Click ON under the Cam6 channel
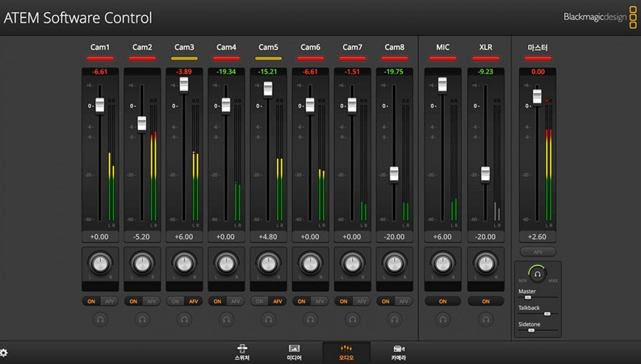 (x=302, y=301)
